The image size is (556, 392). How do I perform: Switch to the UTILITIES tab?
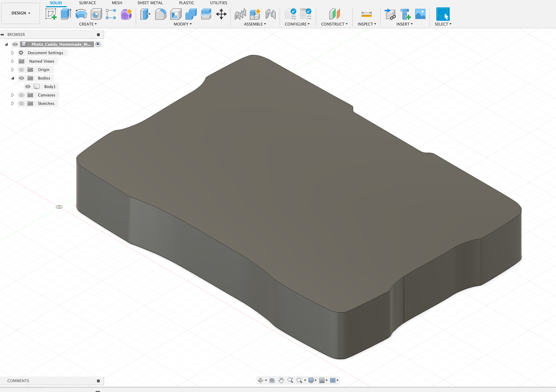pos(218,3)
